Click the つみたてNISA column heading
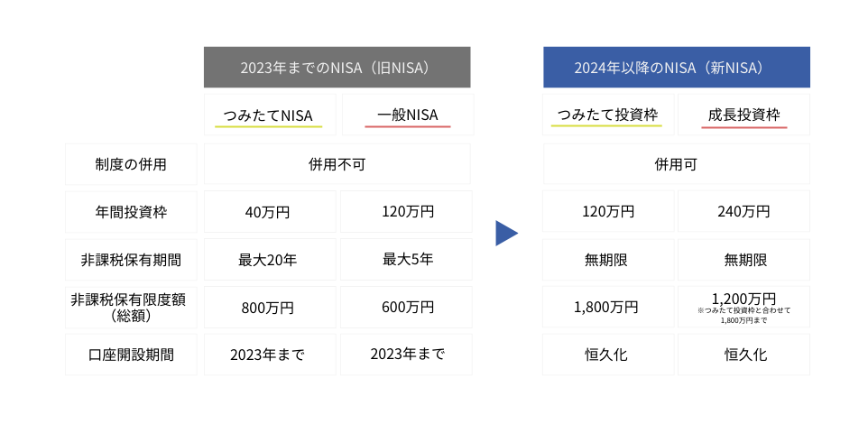Image resolution: width=868 pixels, height=424 pixels. 270,115
